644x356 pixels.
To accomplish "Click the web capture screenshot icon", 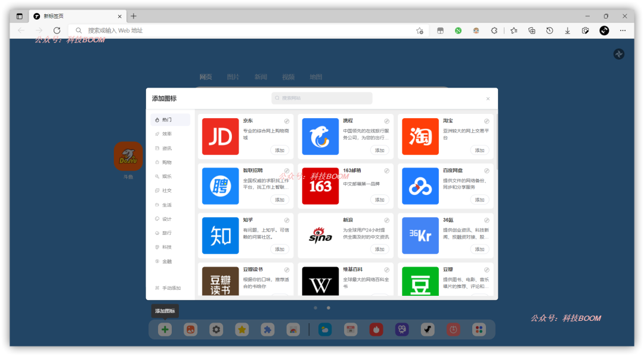I will tap(586, 31).
